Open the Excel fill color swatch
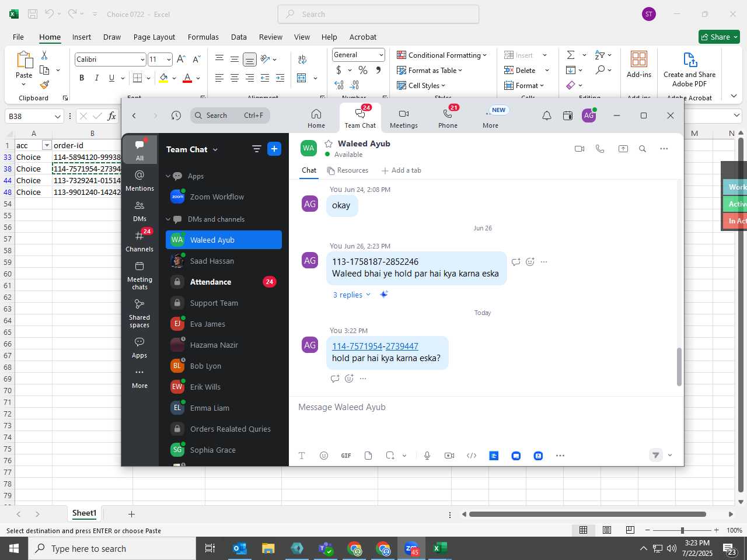Screen dimensions: 747x560 pyautogui.click(x=163, y=78)
